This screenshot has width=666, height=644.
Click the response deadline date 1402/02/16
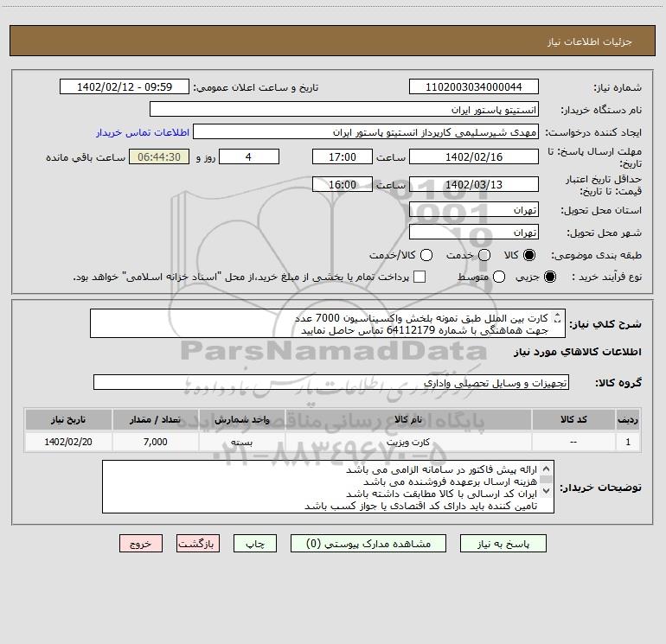pos(474,156)
